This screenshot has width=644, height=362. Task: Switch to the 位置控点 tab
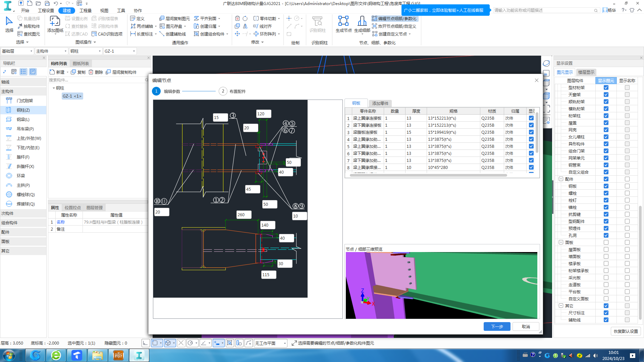[72, 207]
